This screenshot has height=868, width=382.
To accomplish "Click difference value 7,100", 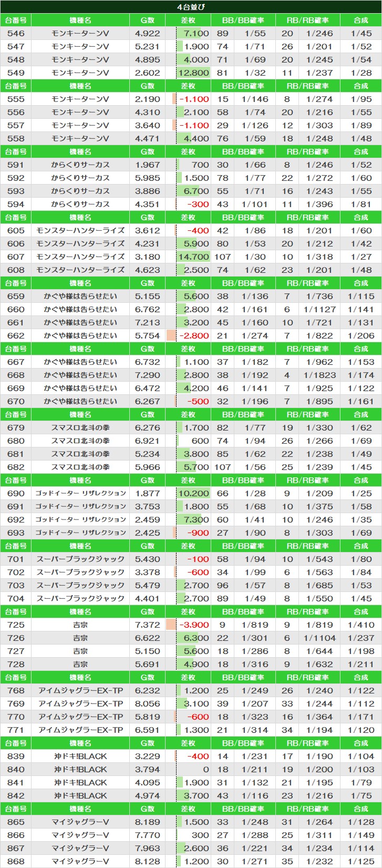I will (197, 33).
